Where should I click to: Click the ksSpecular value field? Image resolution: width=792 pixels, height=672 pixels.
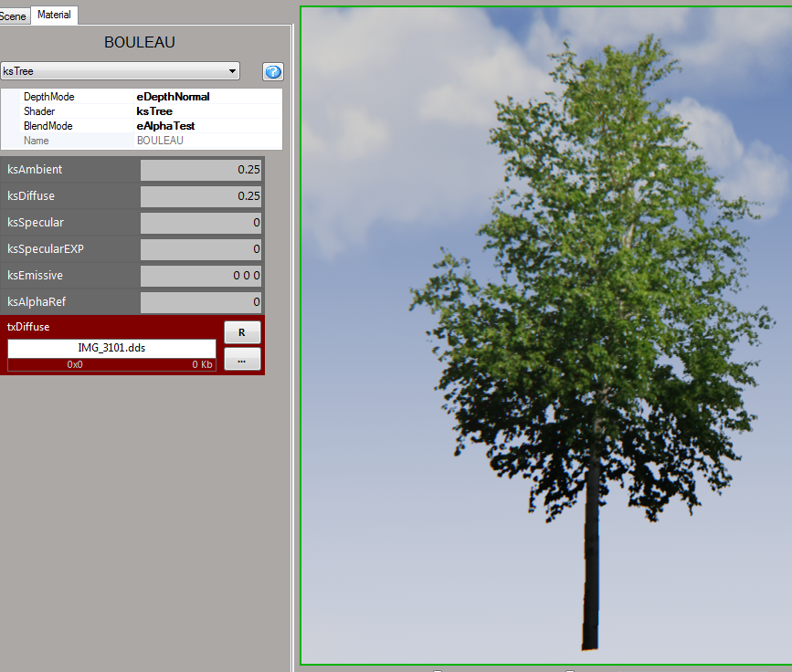click(201, 223)
